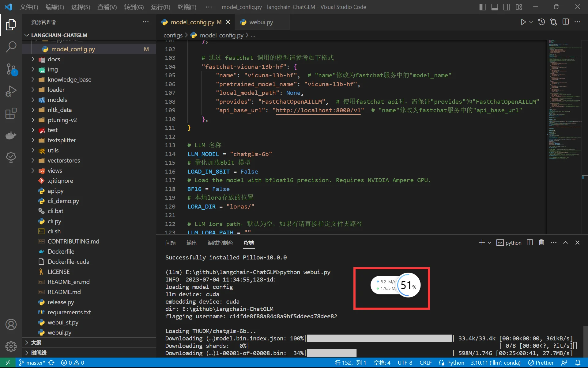The height and width of the screenshot is (368, 588).
Task: Expand the 大纲 outline section
Action: (36, 343)
